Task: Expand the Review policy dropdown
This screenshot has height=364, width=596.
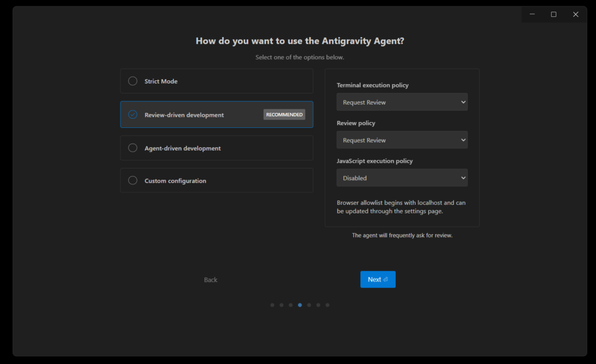Action: pos(402,140)
